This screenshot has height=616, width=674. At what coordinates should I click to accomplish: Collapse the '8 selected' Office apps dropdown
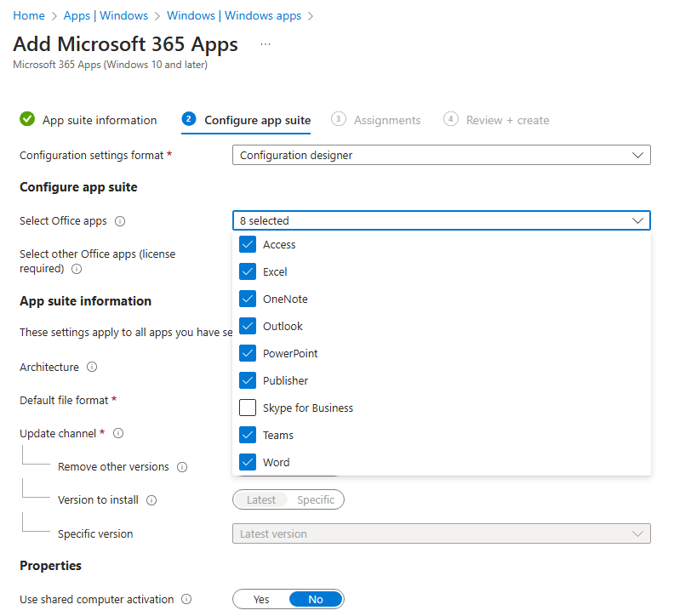pyautogui.click(x=442, y=220)
